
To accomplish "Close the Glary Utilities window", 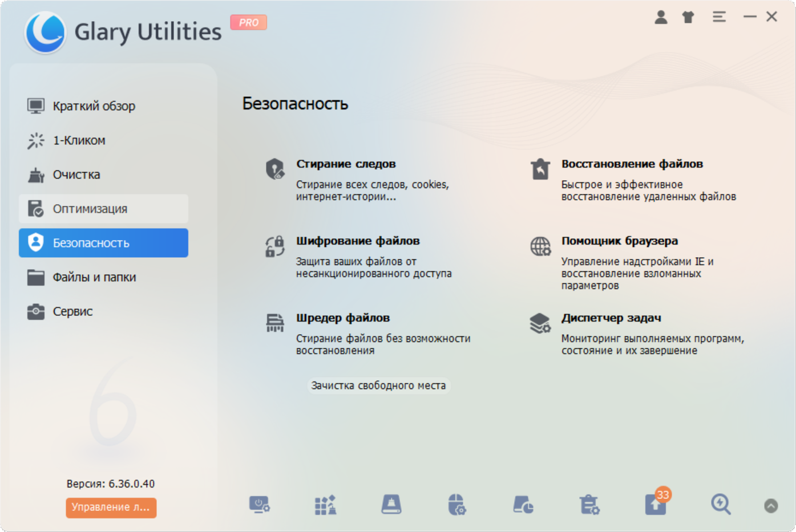I will point(771,17).
